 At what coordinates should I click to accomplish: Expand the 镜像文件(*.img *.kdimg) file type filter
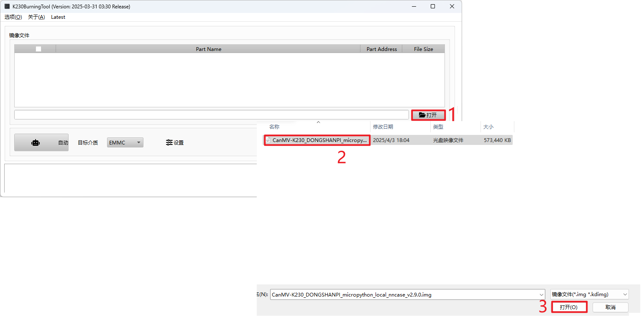click(x=589, y=294)
